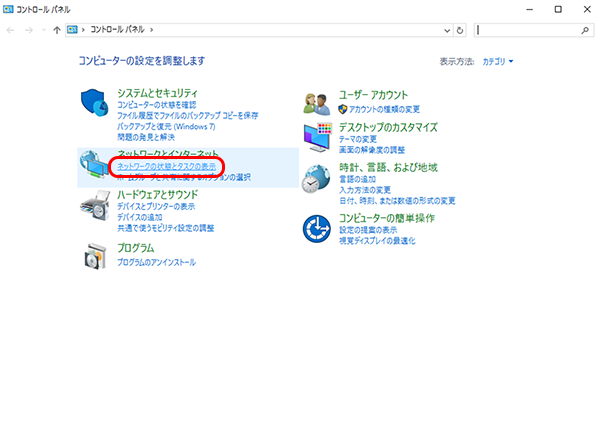Click the 時計、言語、および地域 clock icon
The image size is (600, 433).
pyautogui.click(x=317, y=178)
